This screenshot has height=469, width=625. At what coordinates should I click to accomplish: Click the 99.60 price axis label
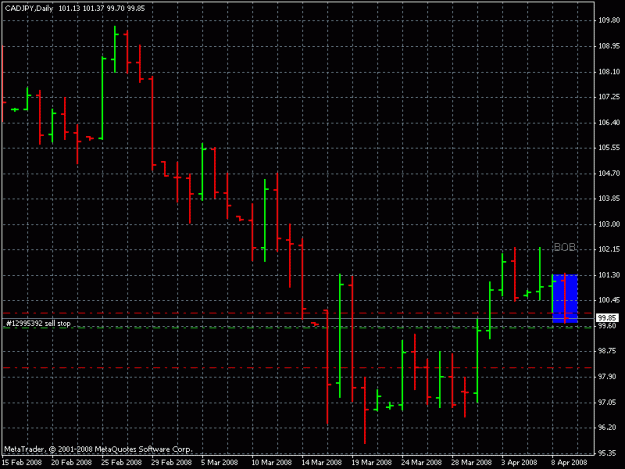tap(609, 326)
